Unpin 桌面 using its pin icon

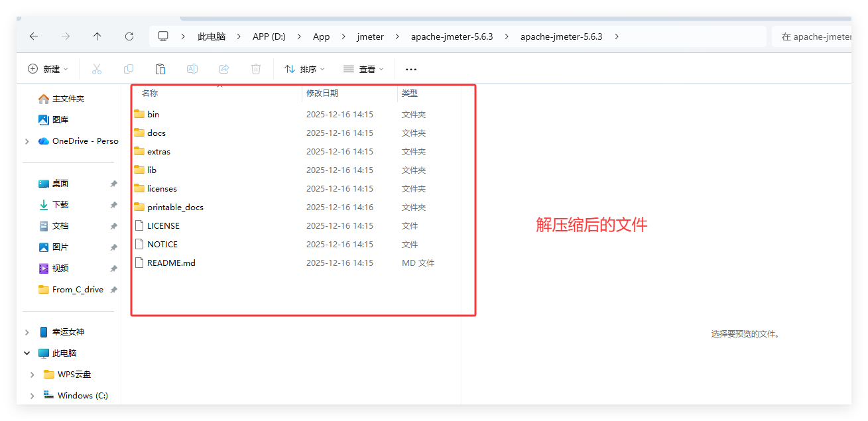[113, 184]
